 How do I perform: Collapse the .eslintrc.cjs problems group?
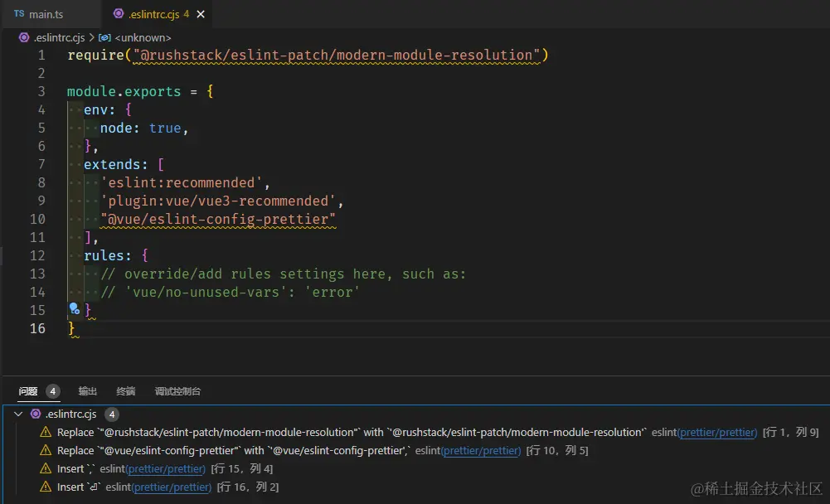18,414
